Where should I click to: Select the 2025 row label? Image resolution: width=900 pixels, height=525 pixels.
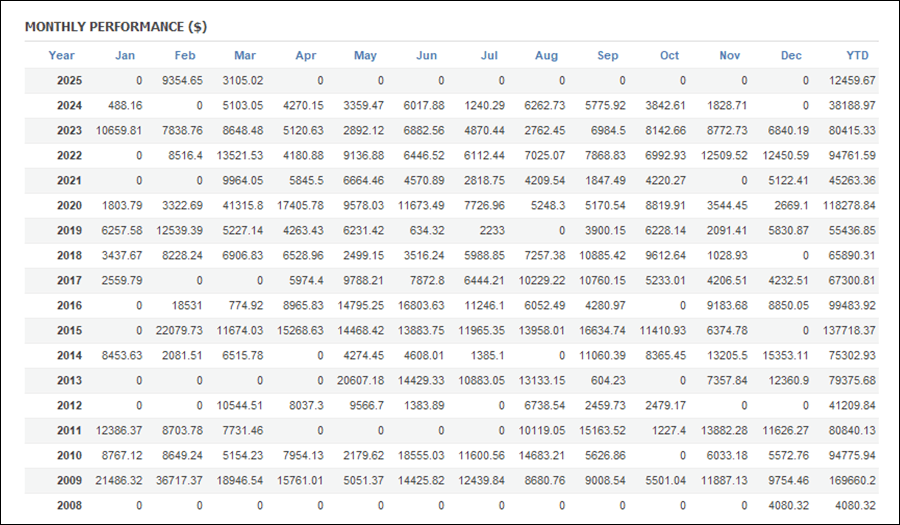(69, 81)
